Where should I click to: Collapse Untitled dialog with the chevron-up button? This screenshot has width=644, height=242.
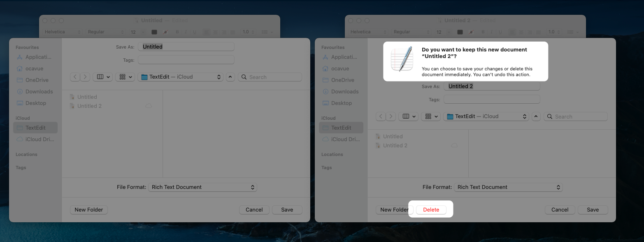pos(230,77)
